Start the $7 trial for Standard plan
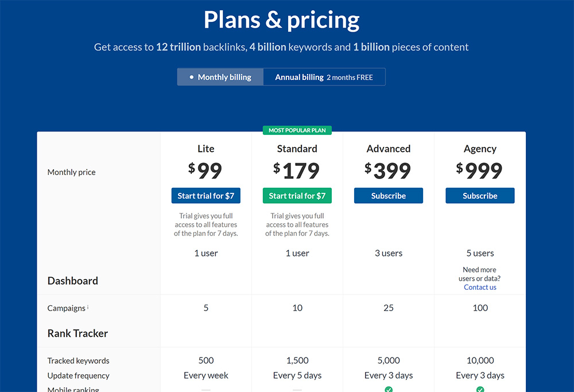This screenshot has height=392, width=574. tap(297, 196)
